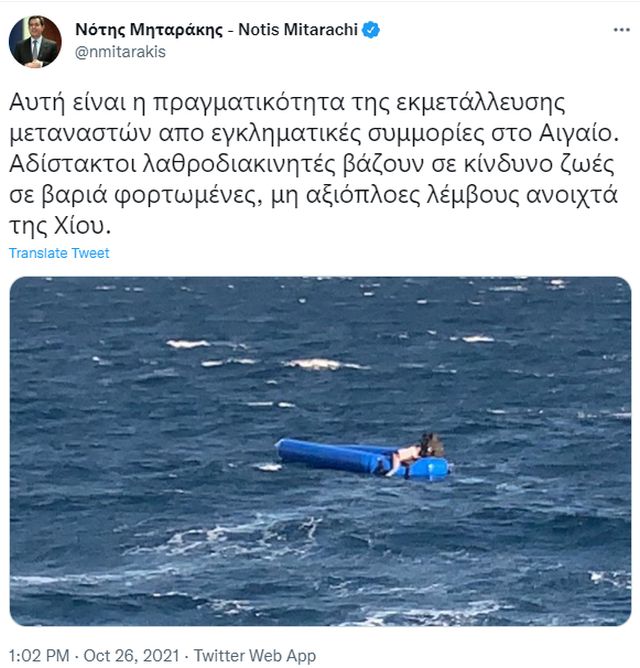Click the blue inflatable raft in photo
The height and width of the screenshot is (668, 640).
tap(362, 459)
